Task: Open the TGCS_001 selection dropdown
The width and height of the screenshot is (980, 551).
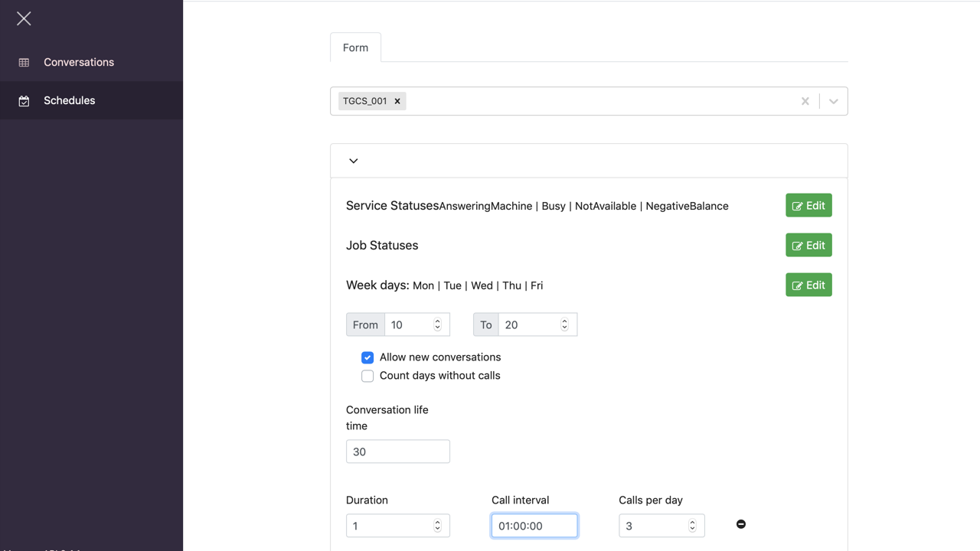Action: pyautogui.click(x=833, y=101)
